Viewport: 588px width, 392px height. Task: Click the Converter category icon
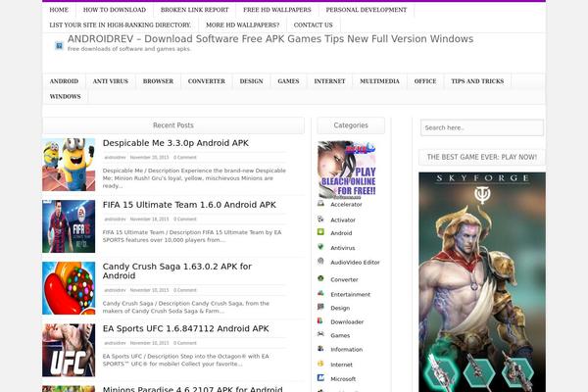(x=320, y=278)
